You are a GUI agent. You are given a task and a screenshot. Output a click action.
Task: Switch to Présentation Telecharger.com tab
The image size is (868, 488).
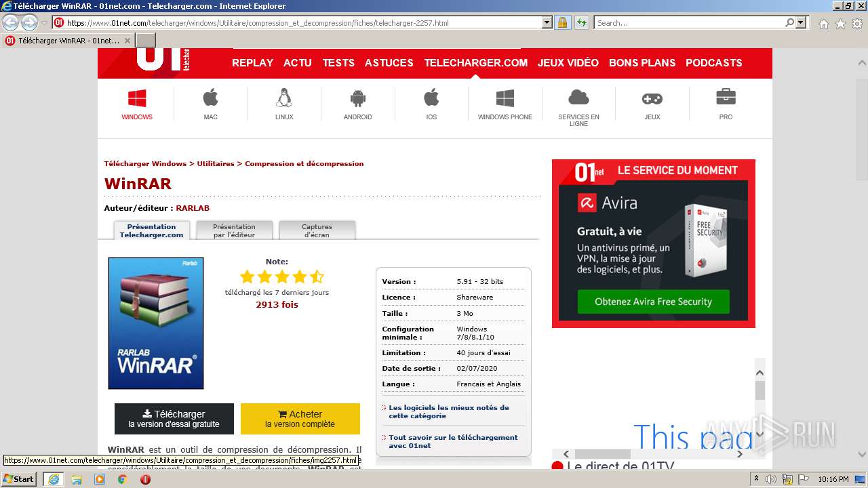click(151, 230)
